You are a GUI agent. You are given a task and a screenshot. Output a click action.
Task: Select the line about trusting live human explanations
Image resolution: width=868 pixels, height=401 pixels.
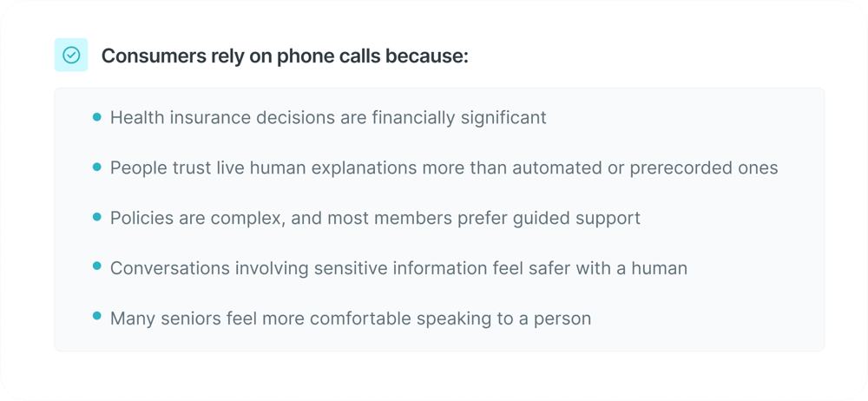tap(444, 168)
